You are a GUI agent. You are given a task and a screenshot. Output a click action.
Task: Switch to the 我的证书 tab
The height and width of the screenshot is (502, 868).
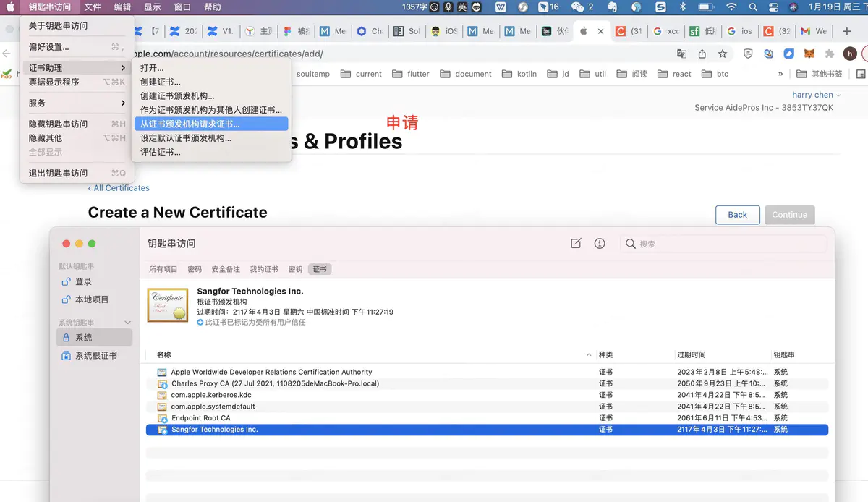pyautogui.click(x=264, y=269)
